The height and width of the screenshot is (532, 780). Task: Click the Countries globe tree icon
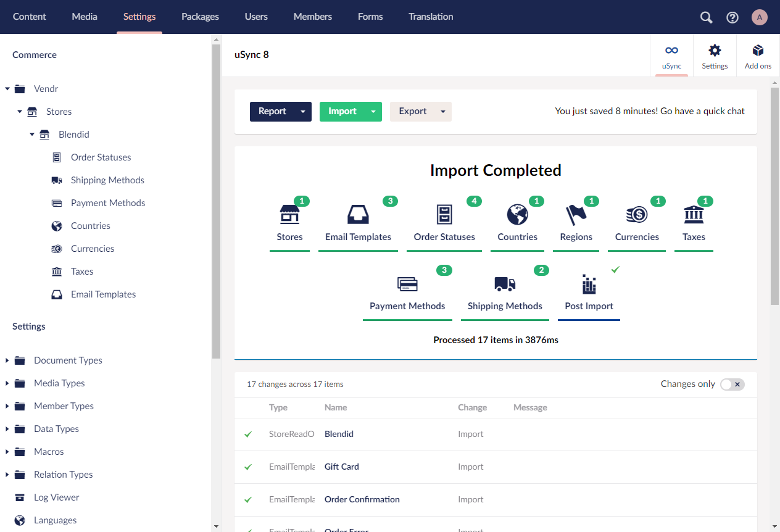point(57,226)
